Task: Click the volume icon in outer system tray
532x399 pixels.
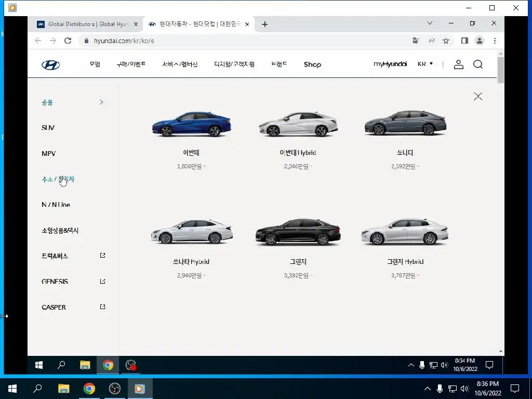Action: 465,389
